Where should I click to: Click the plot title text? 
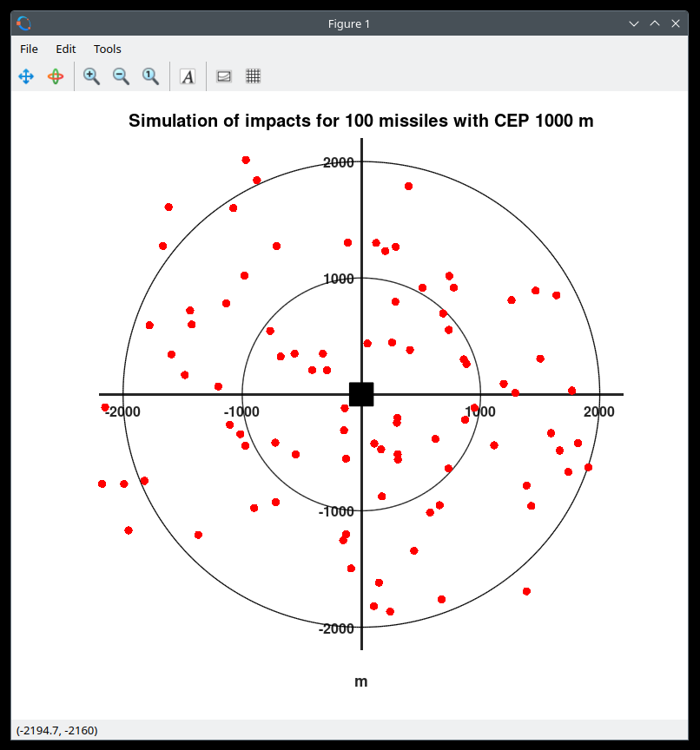pos(360,121)
